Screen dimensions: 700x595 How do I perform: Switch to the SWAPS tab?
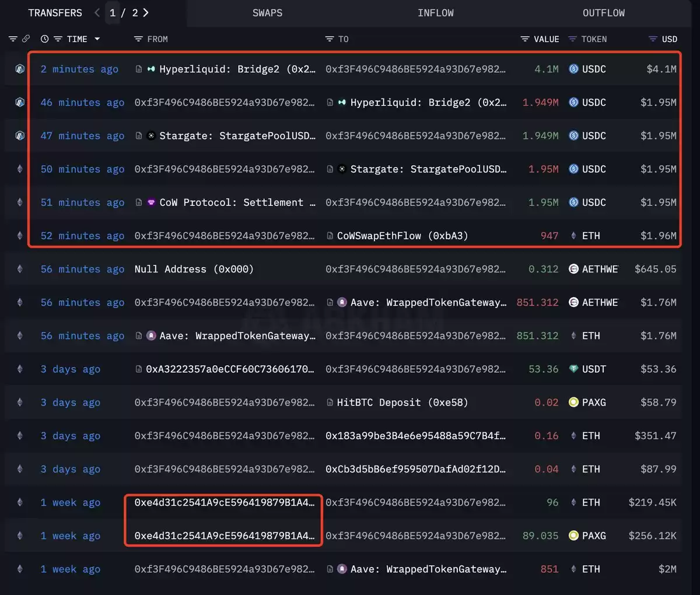pyautogui.click(x=267, y=13)
